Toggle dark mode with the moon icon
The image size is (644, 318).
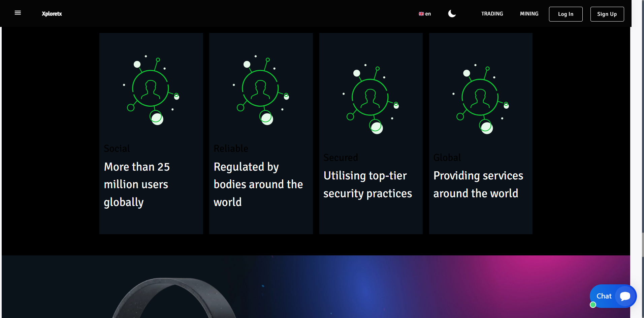click(x=452, y=14)
